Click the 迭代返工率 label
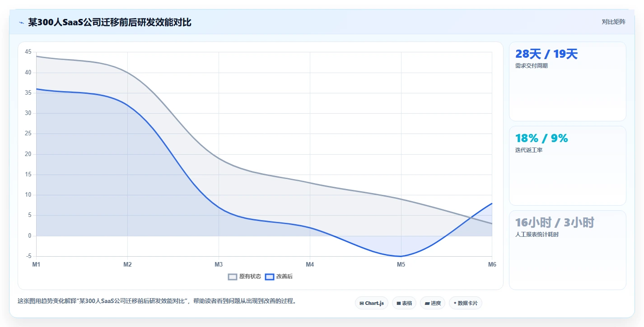The height and width of the screenshot is (327, 644). pyautogui.click(x=529, y=150)
